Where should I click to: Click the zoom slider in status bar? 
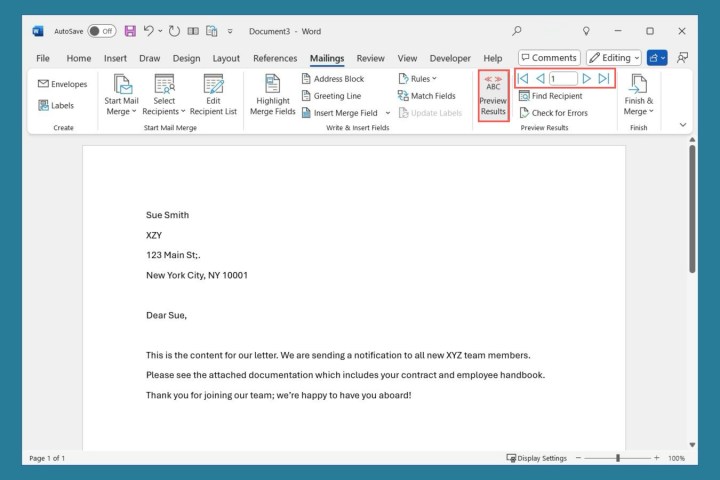click(618, 458)
